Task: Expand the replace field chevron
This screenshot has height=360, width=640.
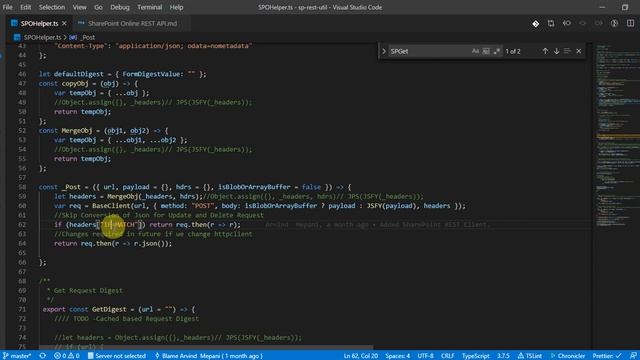Action: click(x=384, y=51)
